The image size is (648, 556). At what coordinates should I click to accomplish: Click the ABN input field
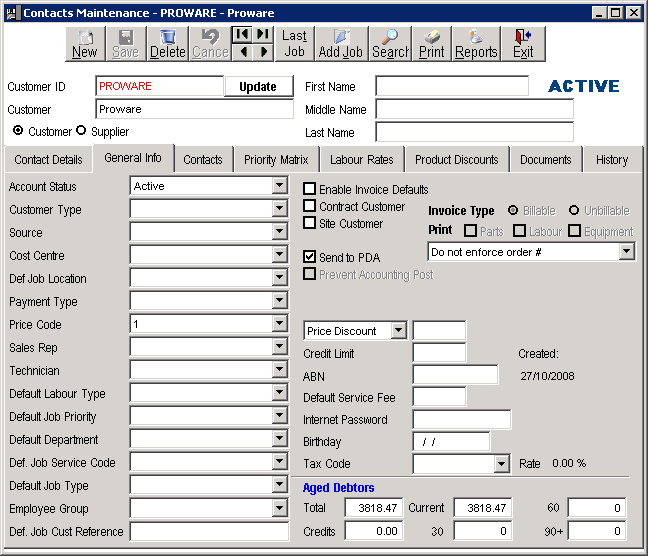(455, 375)
